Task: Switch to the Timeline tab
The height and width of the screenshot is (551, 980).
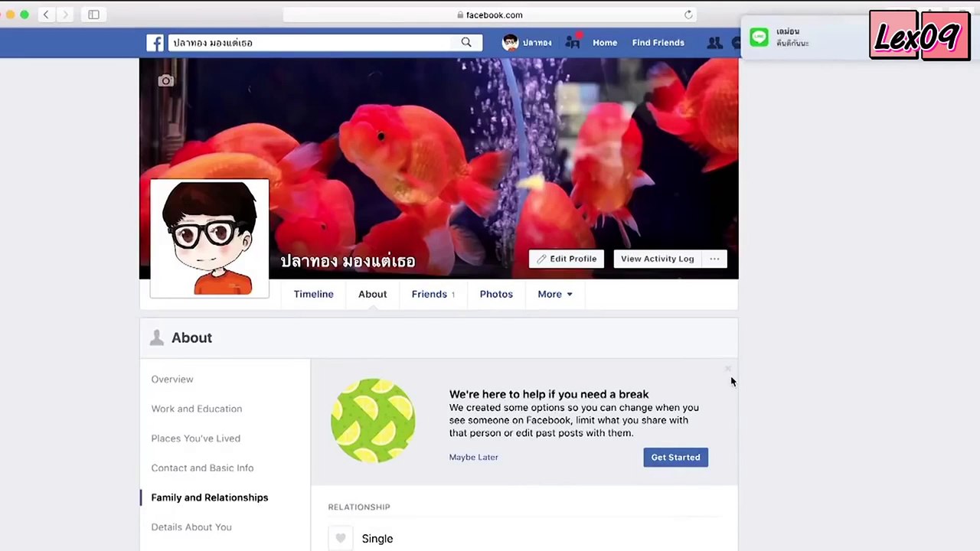Action: pyautogui.click(x=313, y=294)
